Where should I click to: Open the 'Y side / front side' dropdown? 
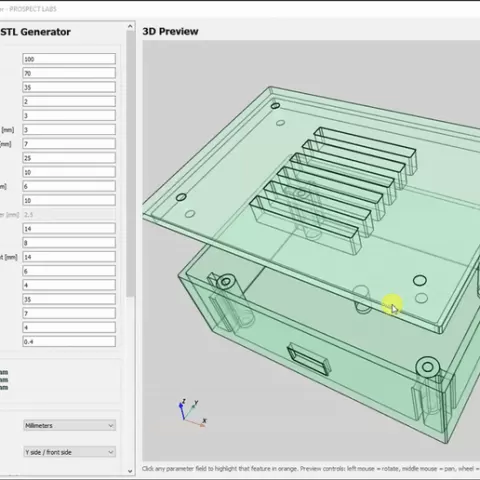(x=69, y=452)
